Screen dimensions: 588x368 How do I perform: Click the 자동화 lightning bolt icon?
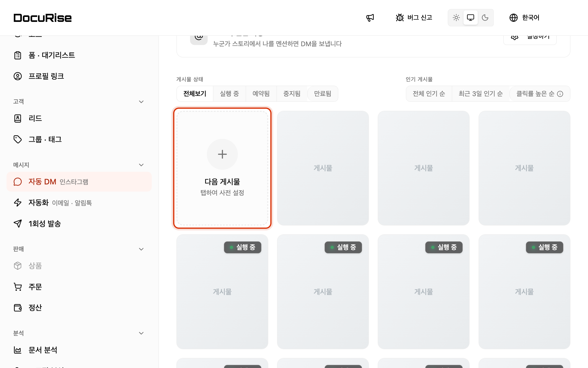click(18, 202)
